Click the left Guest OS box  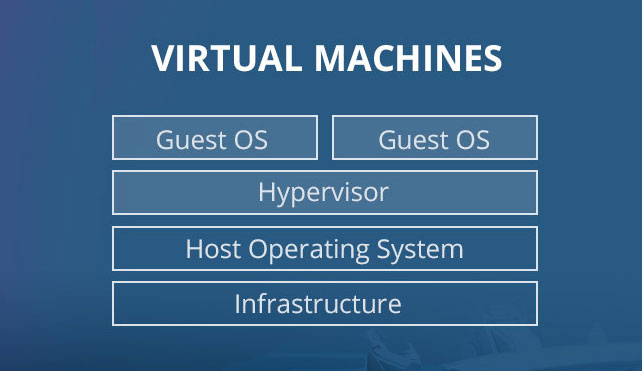point(215,138)
